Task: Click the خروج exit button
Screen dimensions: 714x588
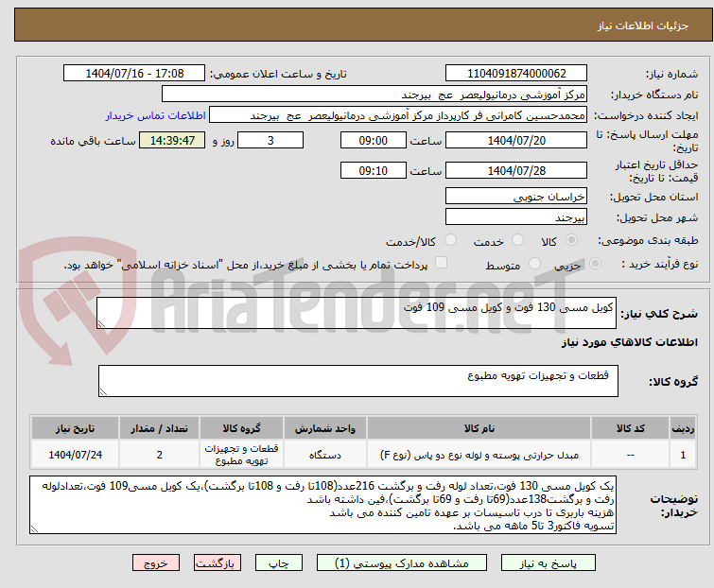Action: click(x=156, y=563)
